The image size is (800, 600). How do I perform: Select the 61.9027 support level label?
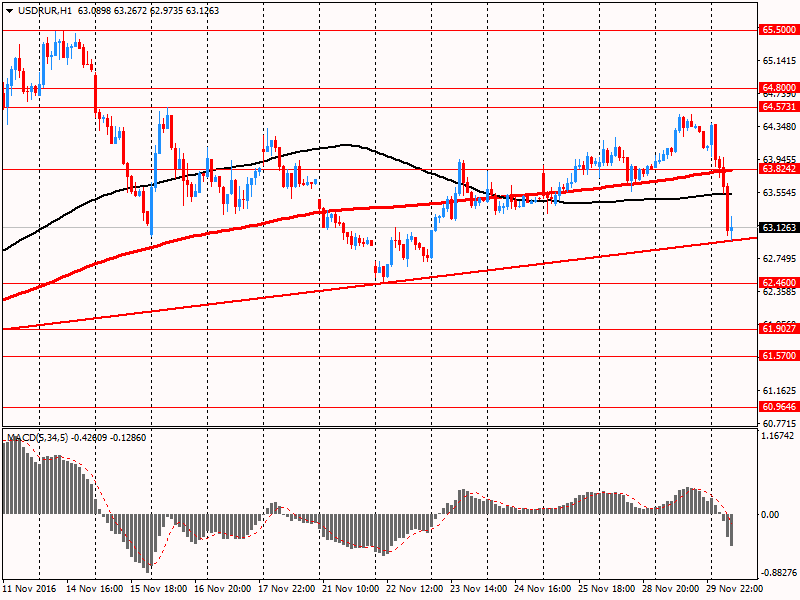pos(779,328)
